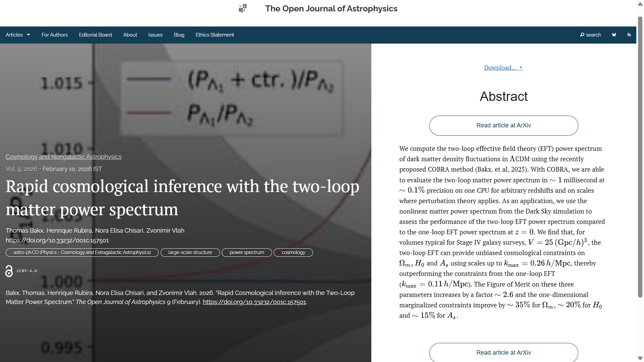Click the search magnifier icon

click(x=582, y=35)
